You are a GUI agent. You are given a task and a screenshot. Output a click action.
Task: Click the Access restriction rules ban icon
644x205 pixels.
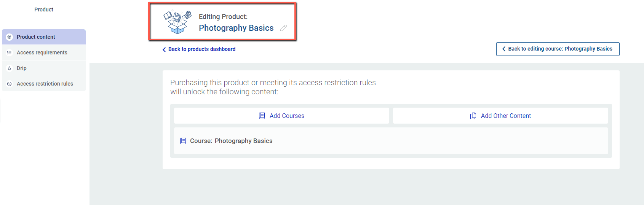click(x=10, y=84)
